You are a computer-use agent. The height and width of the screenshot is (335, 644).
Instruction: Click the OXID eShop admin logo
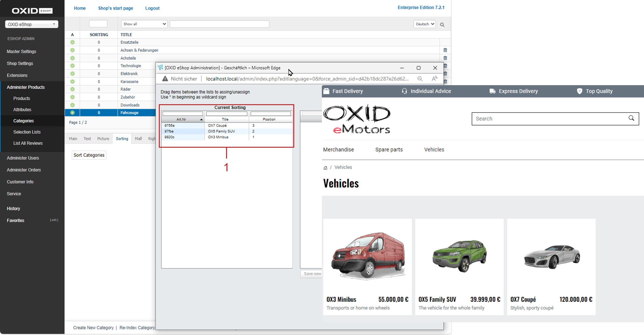(x=32, y=11)
